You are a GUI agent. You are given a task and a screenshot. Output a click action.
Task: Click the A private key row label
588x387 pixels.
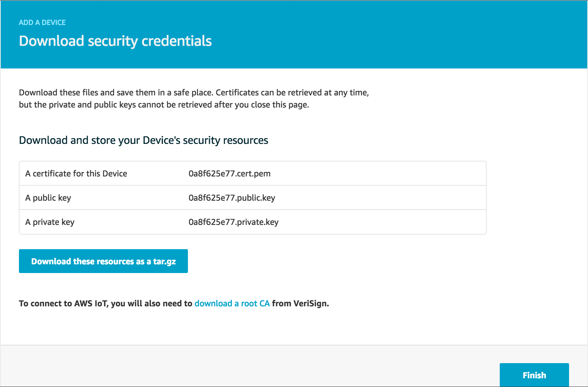click(50, 222)
